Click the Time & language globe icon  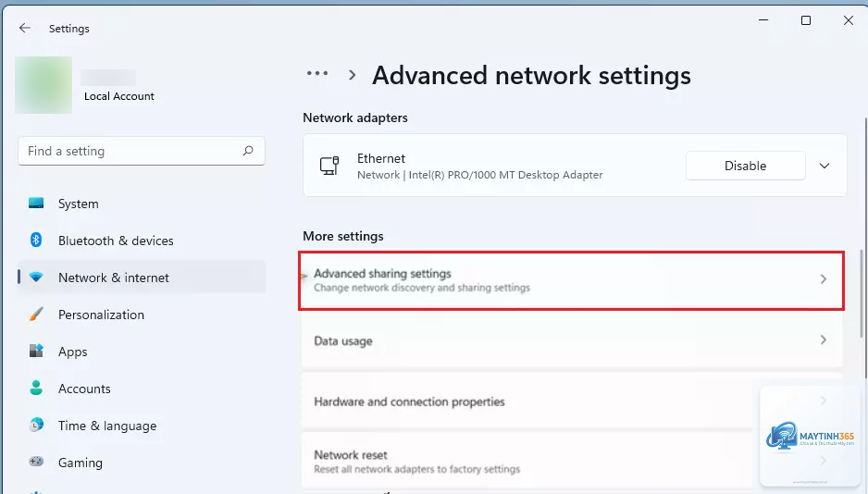tap(36, 425)
